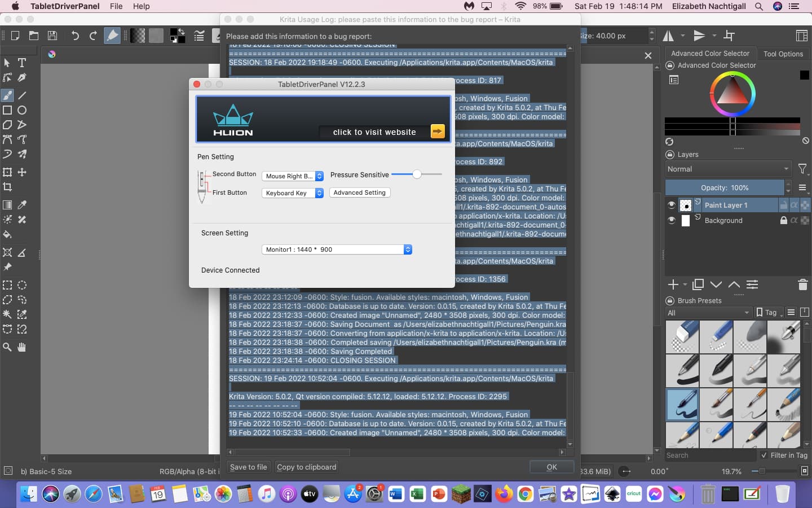Select the Ellipse shape tool
The height and width of the screenshot is (508, 812).
(x=22, y=110)
